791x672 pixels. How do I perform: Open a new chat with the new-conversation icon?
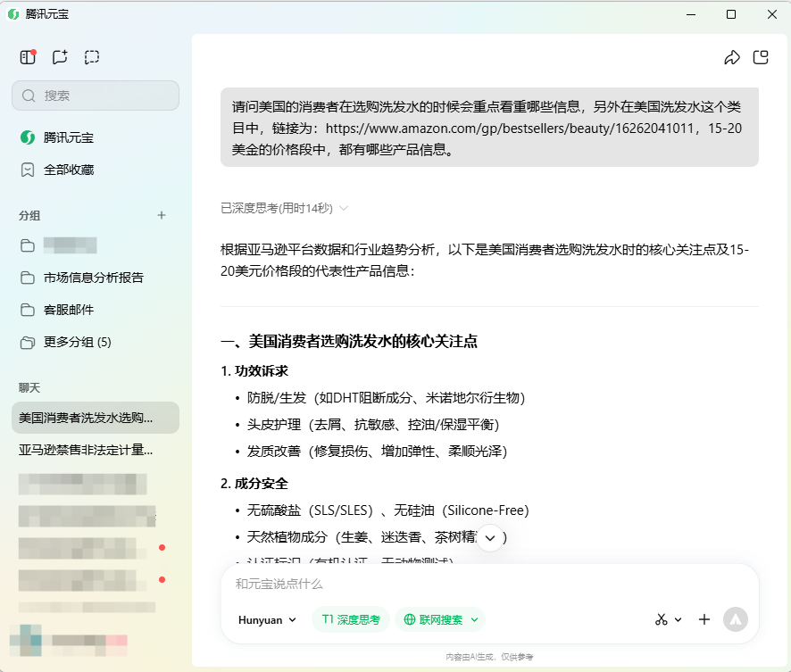click(60, 56)
